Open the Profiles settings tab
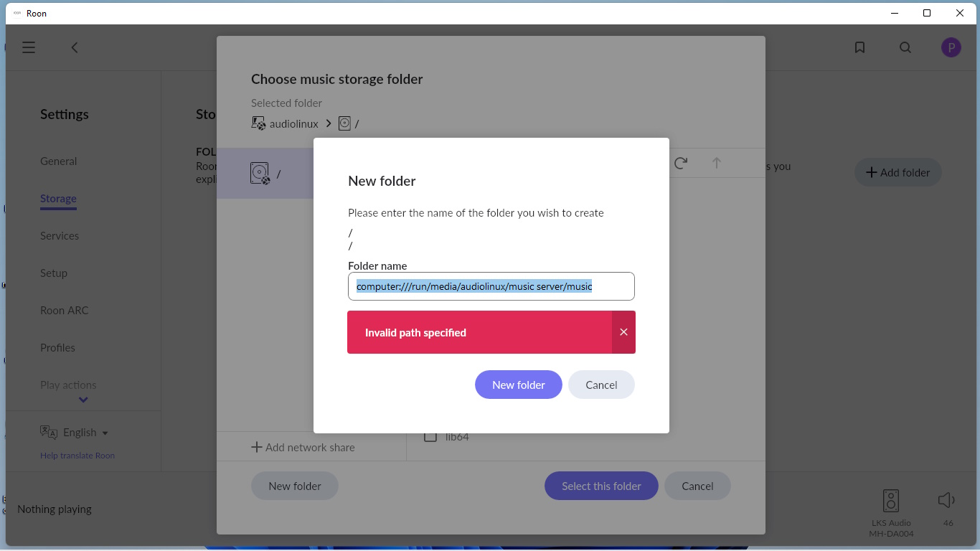Viewport: 980px width, 551px height. 57,347
